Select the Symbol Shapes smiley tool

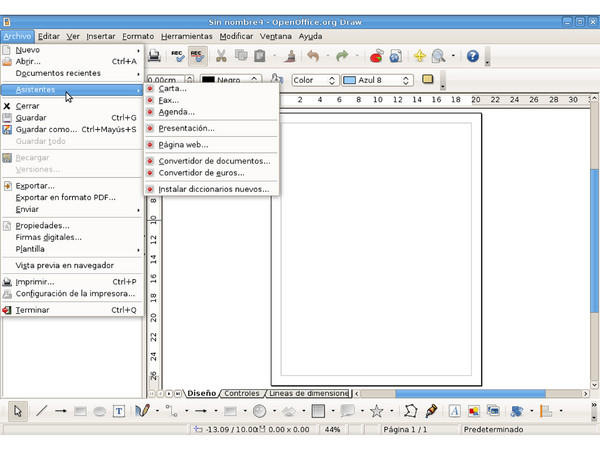coord(259,411)
